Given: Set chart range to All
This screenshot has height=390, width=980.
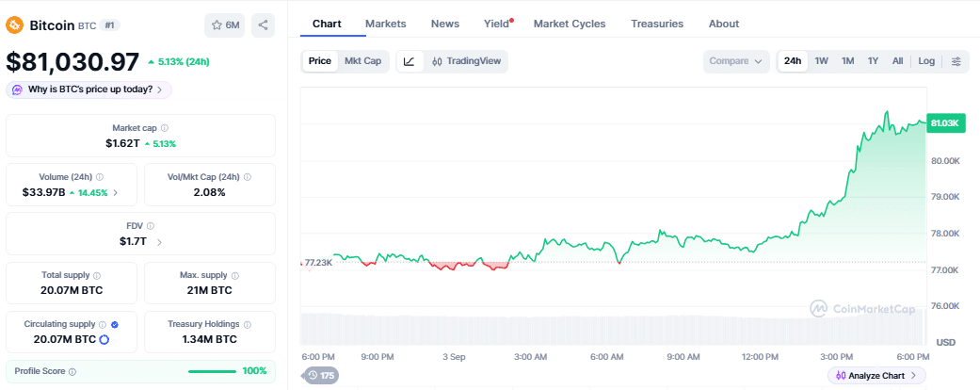Looking at the screenshot, I should [897, 61].
